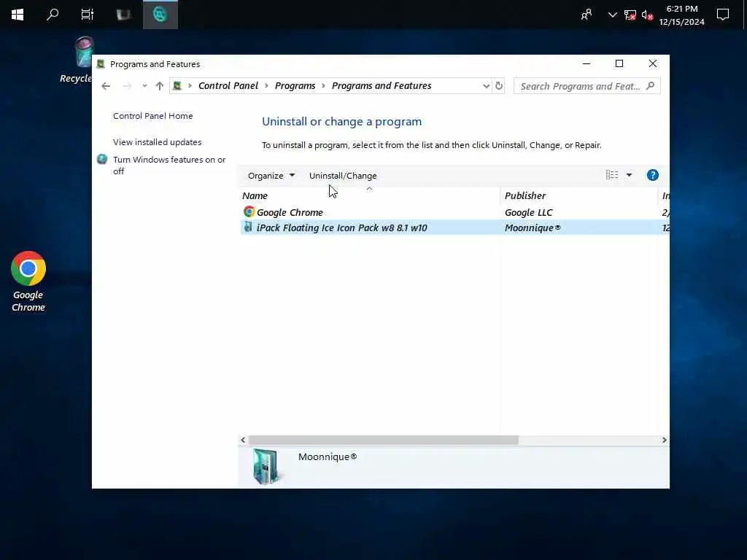The height and width of the screenshot is (560, 747).
Task: Click the Google Chrome row icon
Action: point(249,212)
